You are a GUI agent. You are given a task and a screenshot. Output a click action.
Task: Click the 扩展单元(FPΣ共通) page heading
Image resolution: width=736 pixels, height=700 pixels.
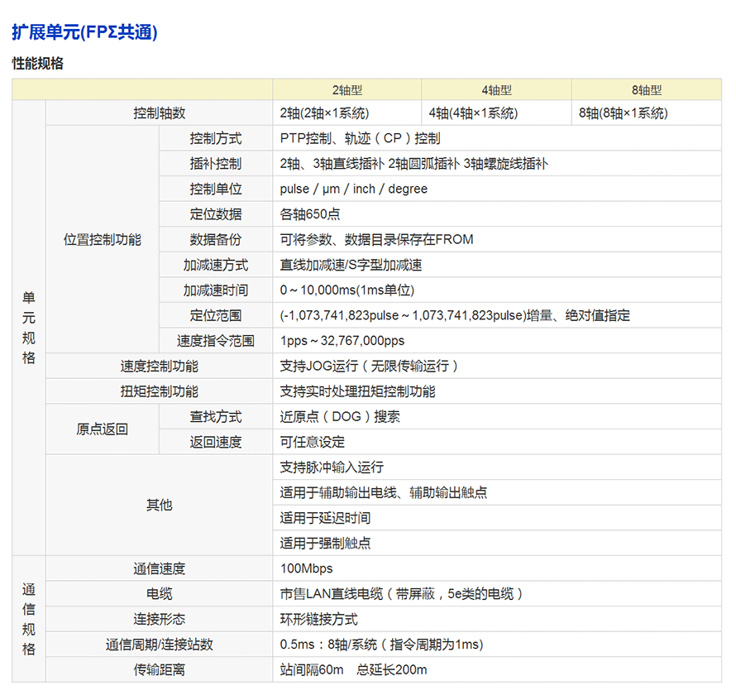(84, 33)
